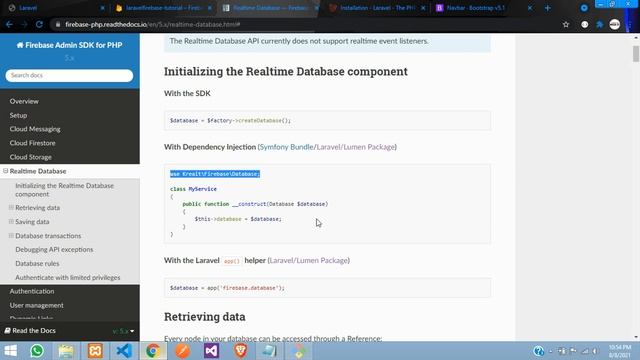Screen dimensions: 640x360
Task: Open File Explorer from the taskbar
Action: [66, 351]
